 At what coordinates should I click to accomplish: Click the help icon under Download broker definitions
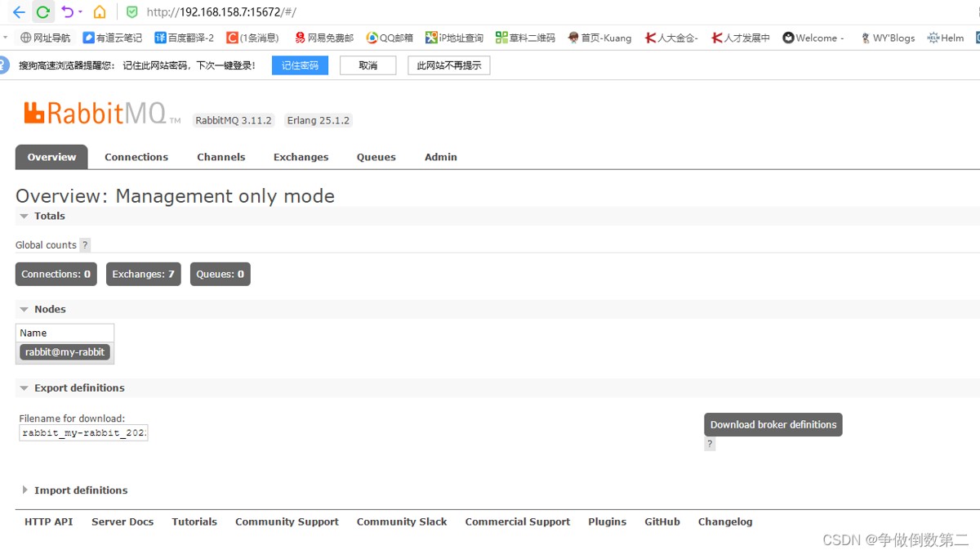pyautogui.click(x=710, y=445)
